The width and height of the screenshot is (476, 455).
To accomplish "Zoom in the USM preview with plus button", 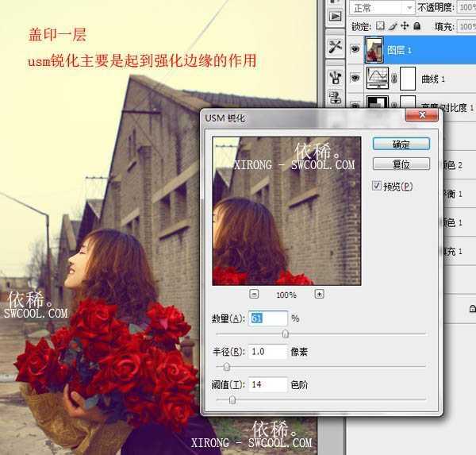I will (x=319, y=294).
